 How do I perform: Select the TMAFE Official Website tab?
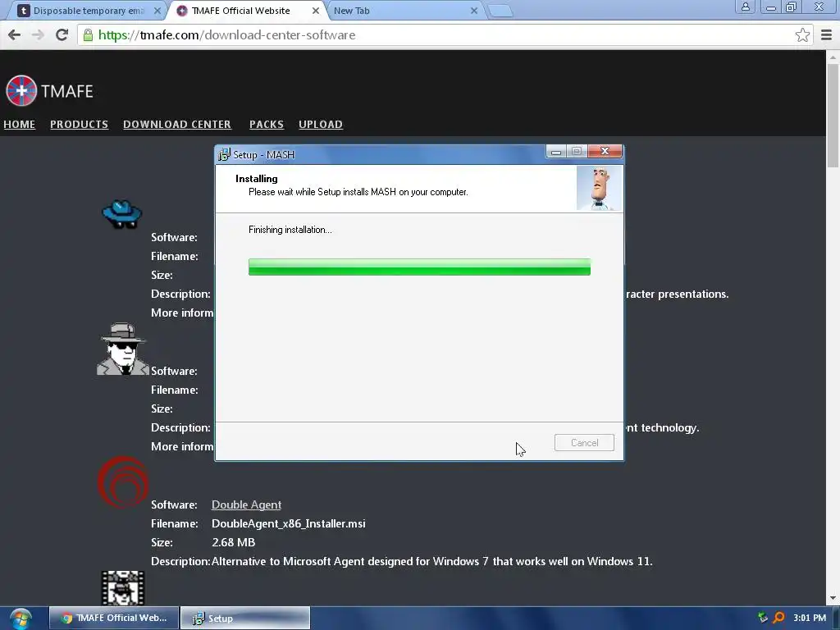(x=246, y=11)
